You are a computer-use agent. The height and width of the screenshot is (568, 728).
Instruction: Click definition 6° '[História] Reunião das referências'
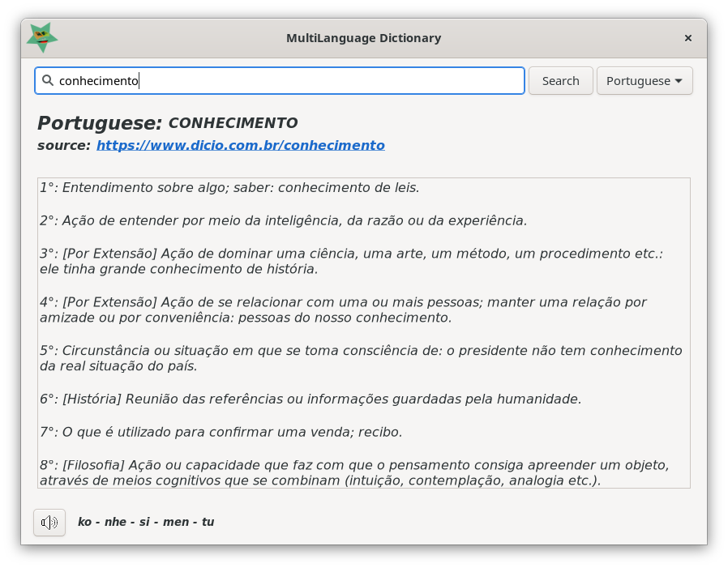[310, 399]
